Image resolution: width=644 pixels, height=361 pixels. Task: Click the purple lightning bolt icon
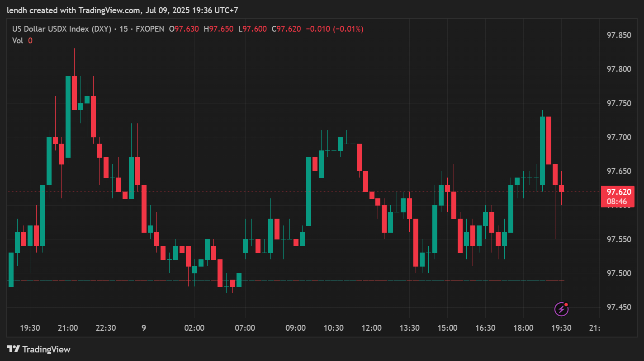pyautogui.click(x=561, y=309)
